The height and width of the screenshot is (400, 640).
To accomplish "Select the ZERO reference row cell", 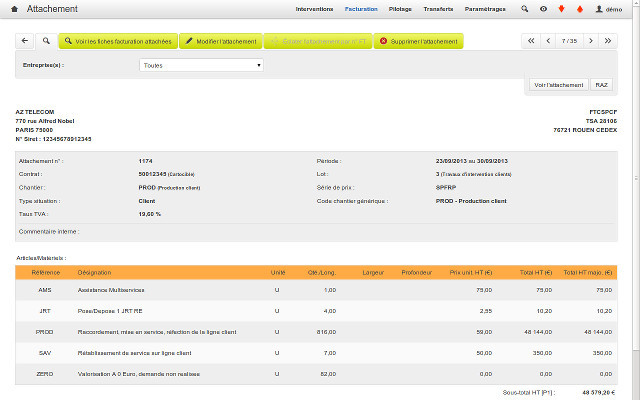I will pyautogui.click(x=45, y=374).
